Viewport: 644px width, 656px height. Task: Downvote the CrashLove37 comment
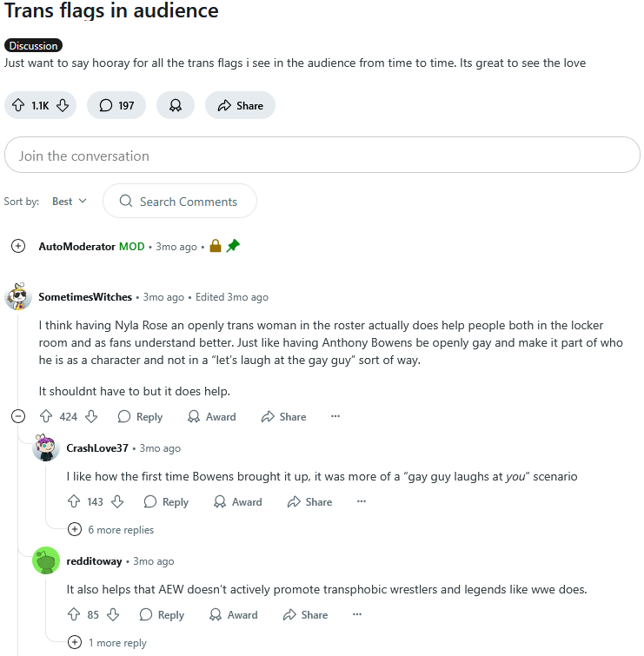117,501
